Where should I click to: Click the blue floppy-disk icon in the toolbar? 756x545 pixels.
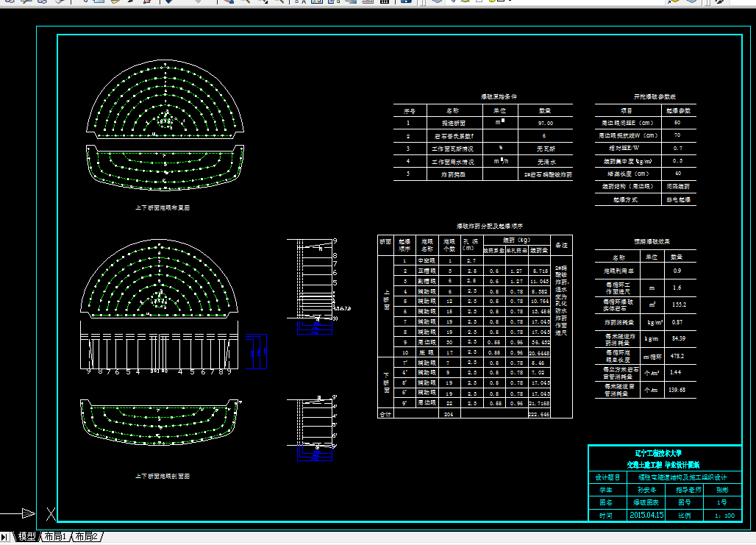click(x=407, y=1)
